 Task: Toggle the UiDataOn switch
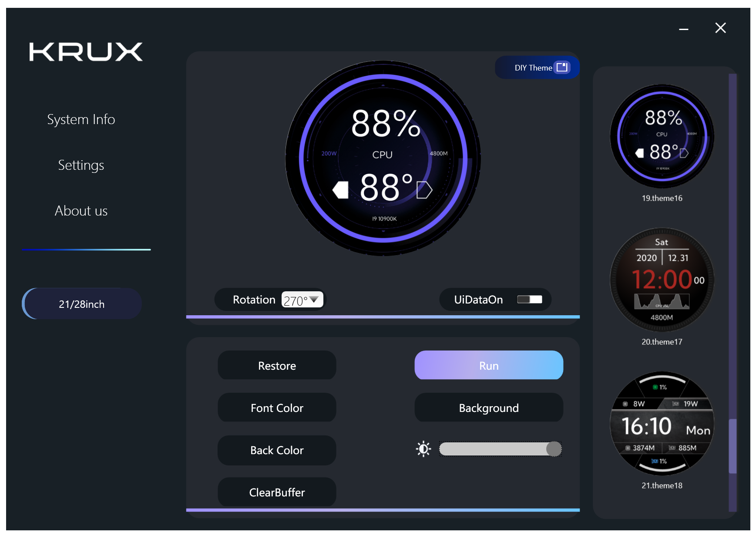coord(529,300)
